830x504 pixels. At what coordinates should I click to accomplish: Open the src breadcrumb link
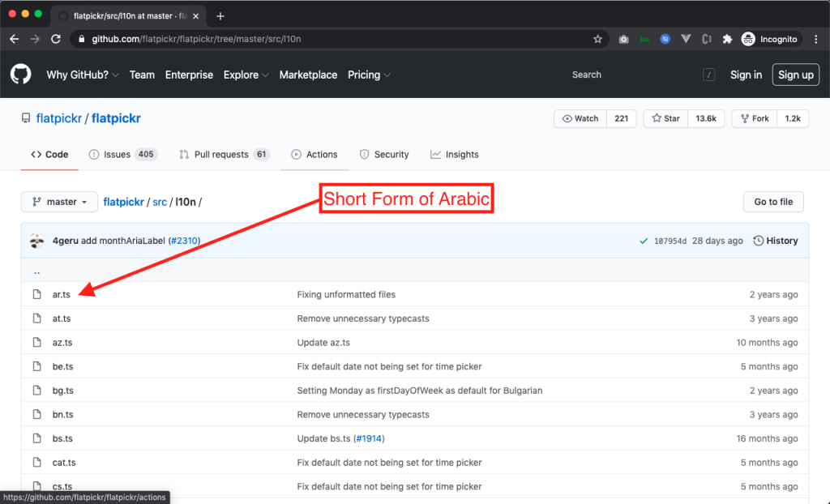pyautogui.click(x=160, y=202)
